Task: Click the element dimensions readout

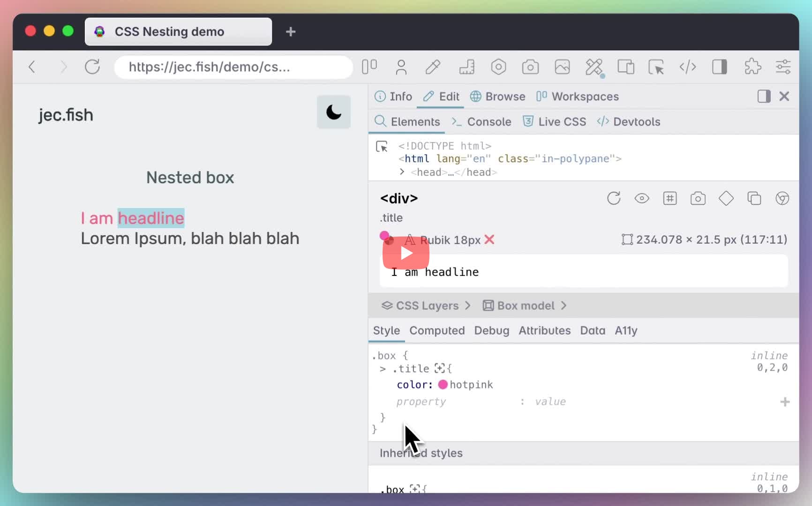Action: [x=704, y=240]
